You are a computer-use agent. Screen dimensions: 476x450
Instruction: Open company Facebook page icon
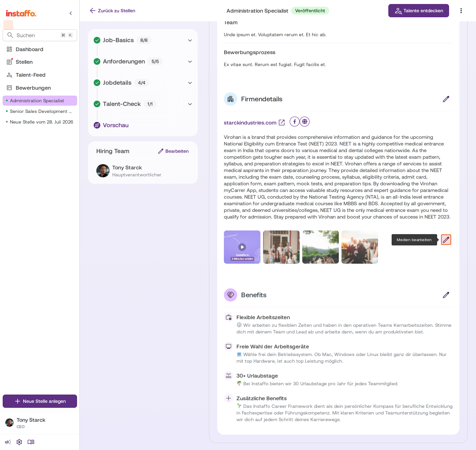coord(295,122)
